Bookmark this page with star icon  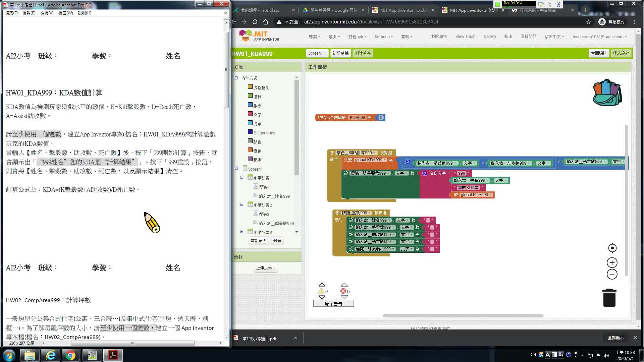(589, 22)
